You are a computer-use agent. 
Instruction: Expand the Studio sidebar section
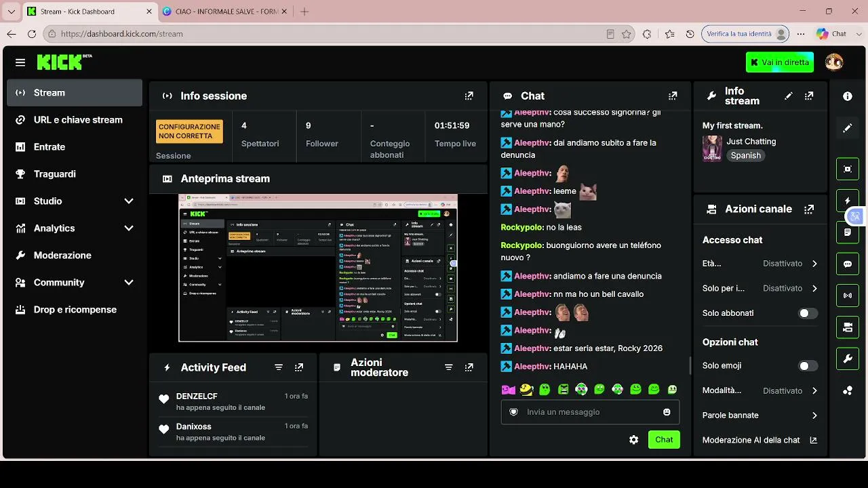[75, 201]
